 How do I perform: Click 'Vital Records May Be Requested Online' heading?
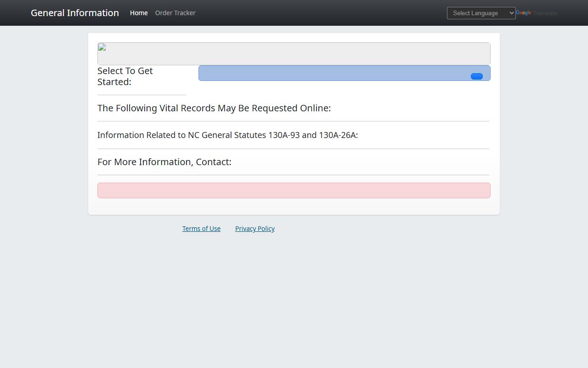(214, 108)
